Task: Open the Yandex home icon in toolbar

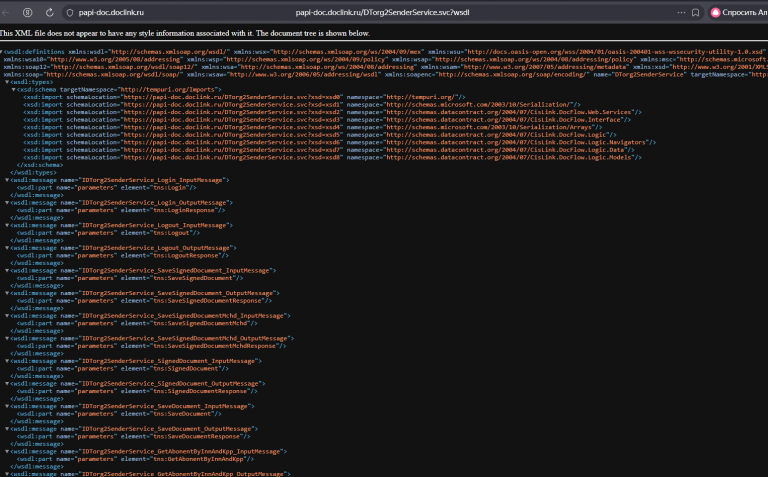Action: pos(28,13)
